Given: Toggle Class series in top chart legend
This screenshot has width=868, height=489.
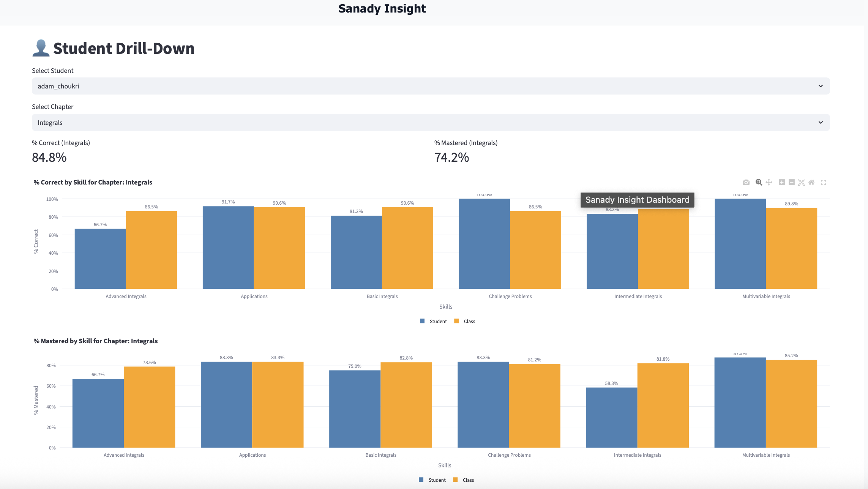Looking at the screenshot, I should coord(469,321).
